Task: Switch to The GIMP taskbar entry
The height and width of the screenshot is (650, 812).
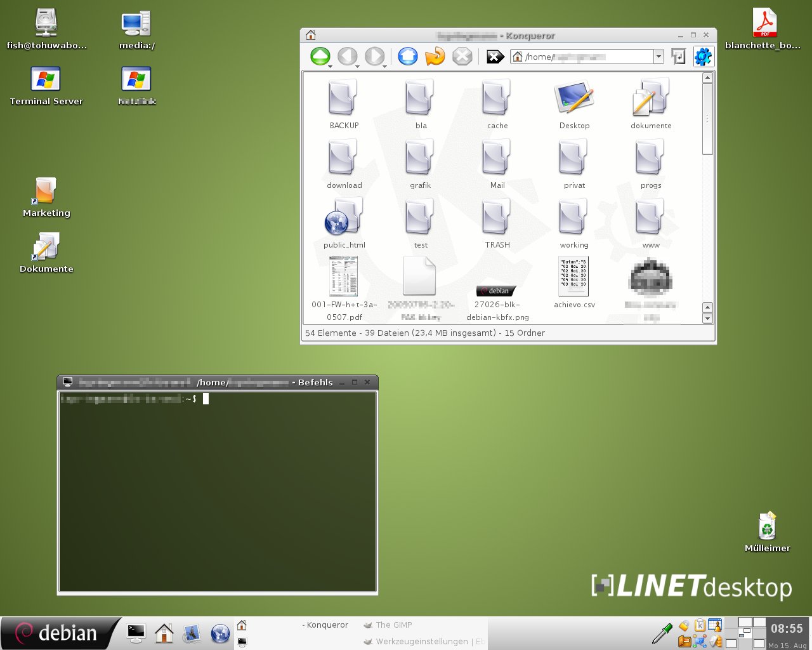Action: point(393,625)
